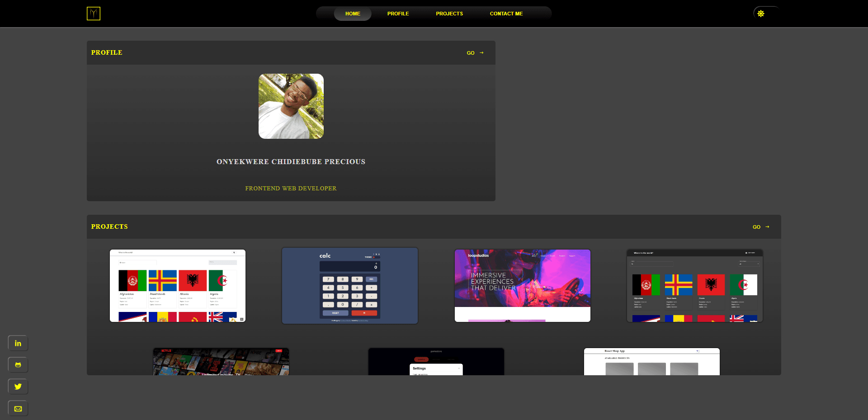This screenshot has width=868, height=420.
Task: Select the HOME nav tab
Action: tap(353, 14)
